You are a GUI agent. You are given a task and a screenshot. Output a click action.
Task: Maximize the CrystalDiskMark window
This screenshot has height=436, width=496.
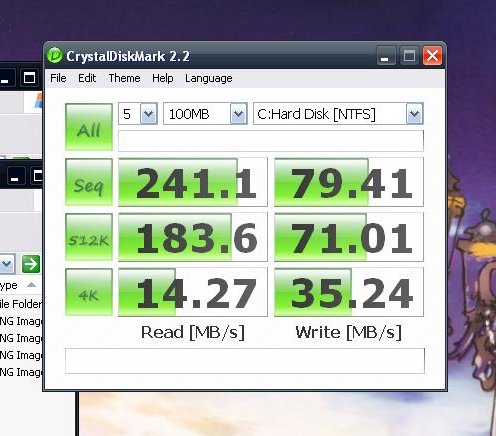point(409,55)
